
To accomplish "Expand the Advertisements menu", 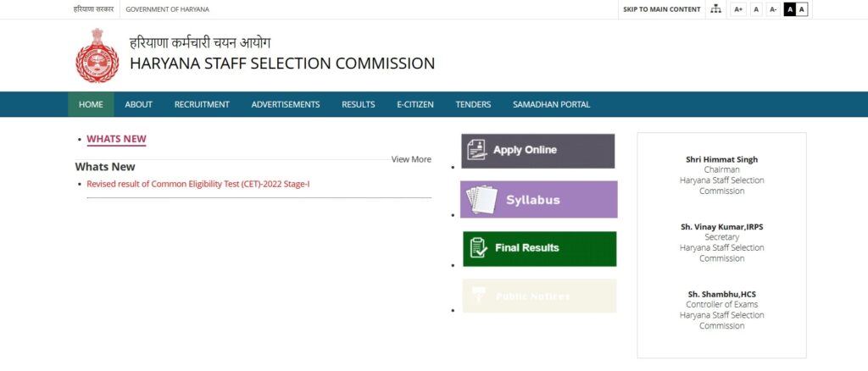I will point(286,104).
